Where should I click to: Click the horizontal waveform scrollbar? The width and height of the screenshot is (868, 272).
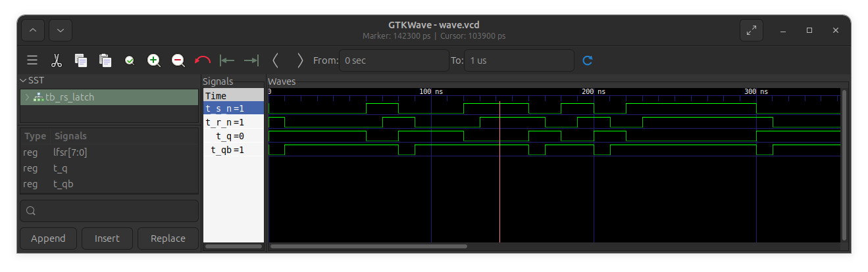(369, 246)
